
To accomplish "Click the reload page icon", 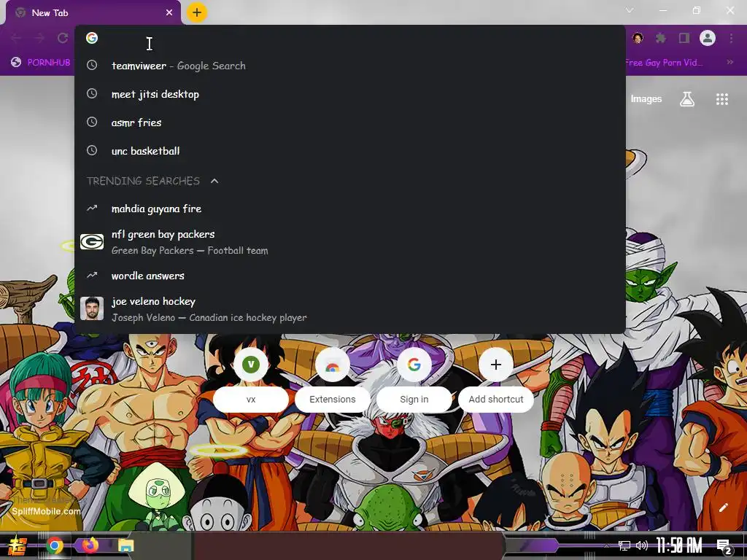I will [63, 38].
